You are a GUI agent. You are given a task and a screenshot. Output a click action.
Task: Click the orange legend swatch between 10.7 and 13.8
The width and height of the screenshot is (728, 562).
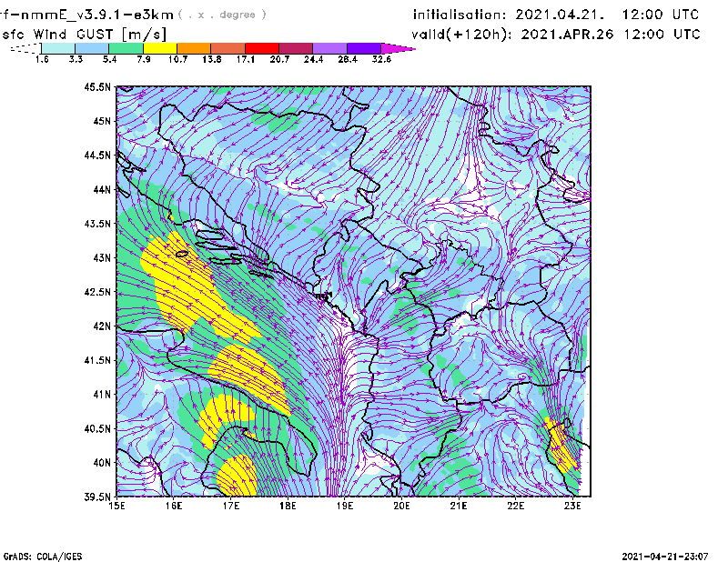coord(194,48)
